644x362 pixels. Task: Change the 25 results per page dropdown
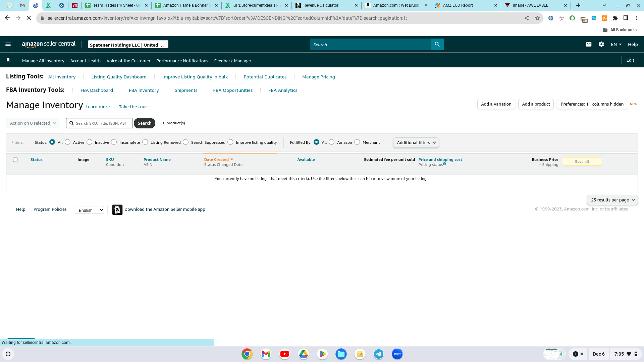[612, 200]
